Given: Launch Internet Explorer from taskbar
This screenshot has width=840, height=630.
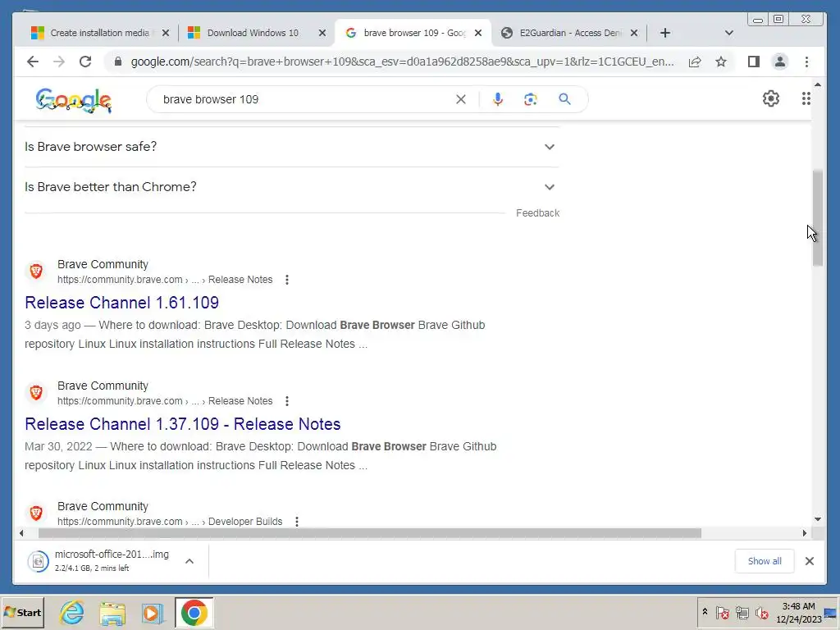Looking at the screenshot, I should tap(72, 612).
